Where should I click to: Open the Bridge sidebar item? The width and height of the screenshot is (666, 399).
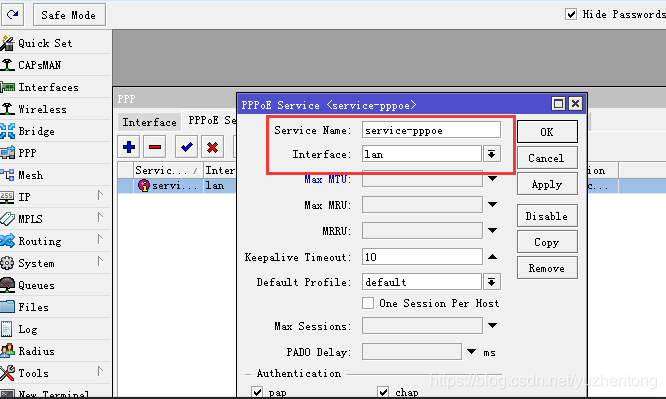(36, 131)
